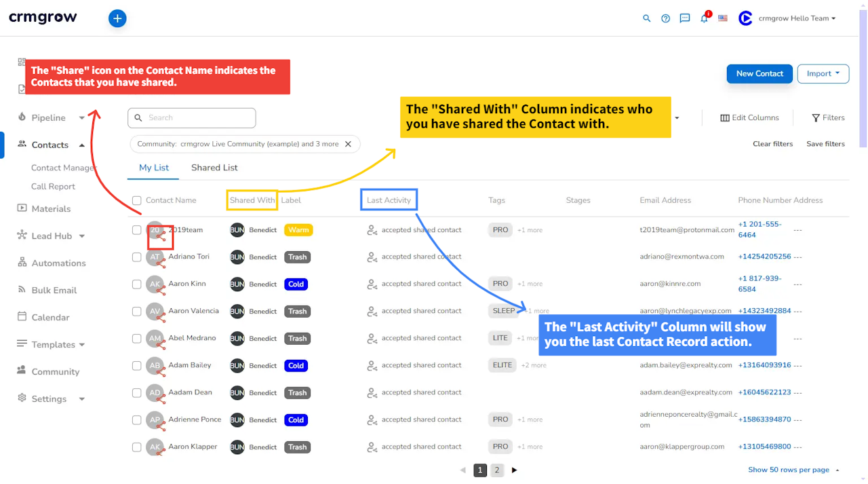Click the blue plus create button
The image size is (868, 484).
tap(117, 18)
